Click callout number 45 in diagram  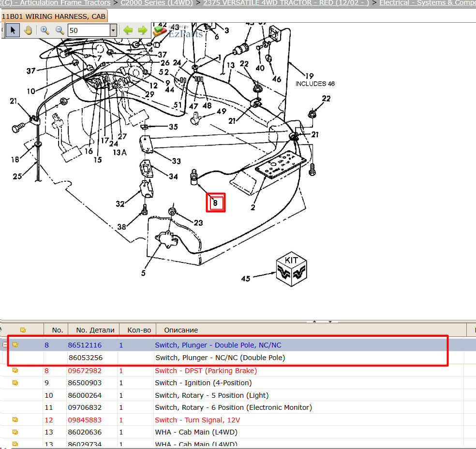(246, 278)
